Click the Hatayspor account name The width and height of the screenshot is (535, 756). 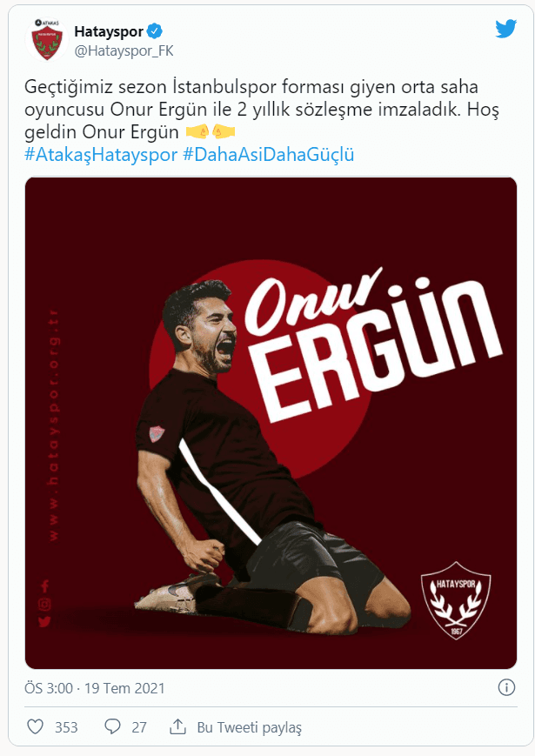109,32
